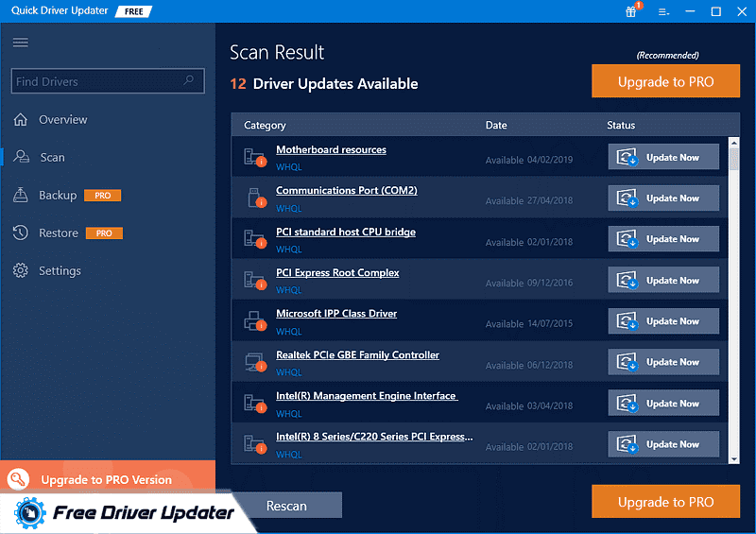Click the Upgrade to PRO Version banner
Screen dimensions: 756x534
(x=108, y=476)
